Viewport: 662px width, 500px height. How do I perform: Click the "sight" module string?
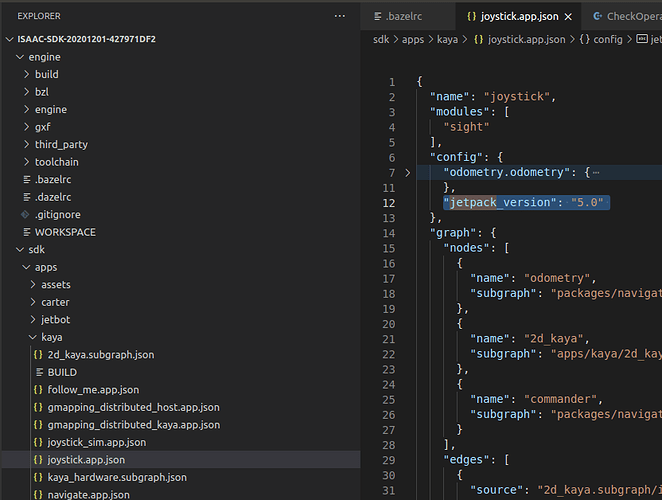(x=466, y=127)
